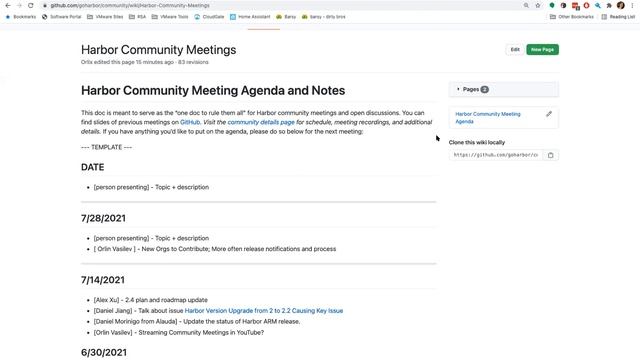640x360 pixels.
Task: Open Chrome three-dot menu
Action: tap(632, 5)
